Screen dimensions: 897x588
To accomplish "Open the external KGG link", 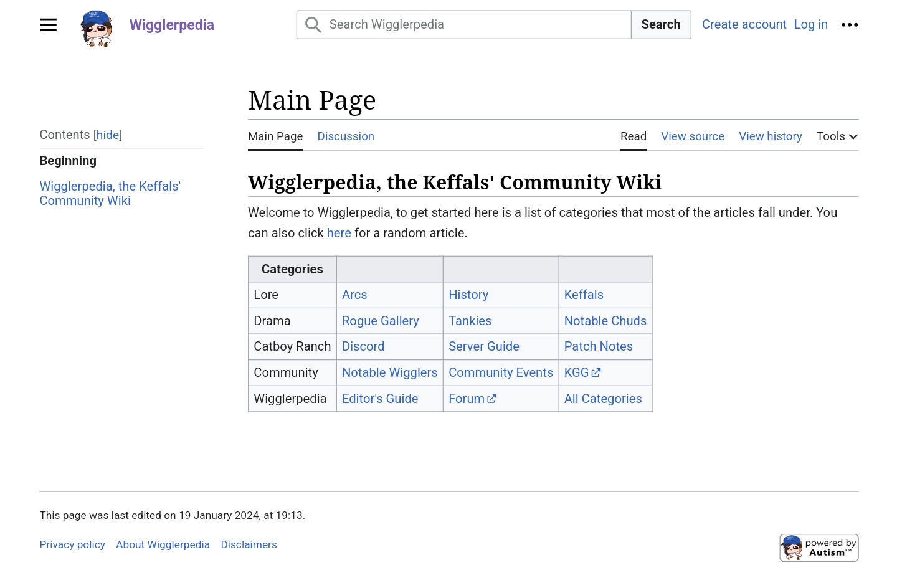I will coord(582,372).
